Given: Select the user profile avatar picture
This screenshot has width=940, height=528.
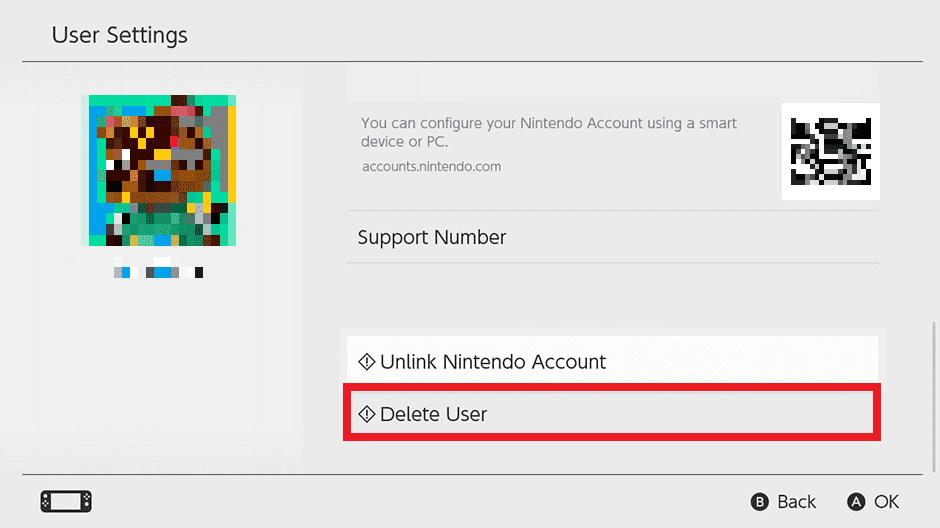Looking at the screenshot, I should point(160,171).
